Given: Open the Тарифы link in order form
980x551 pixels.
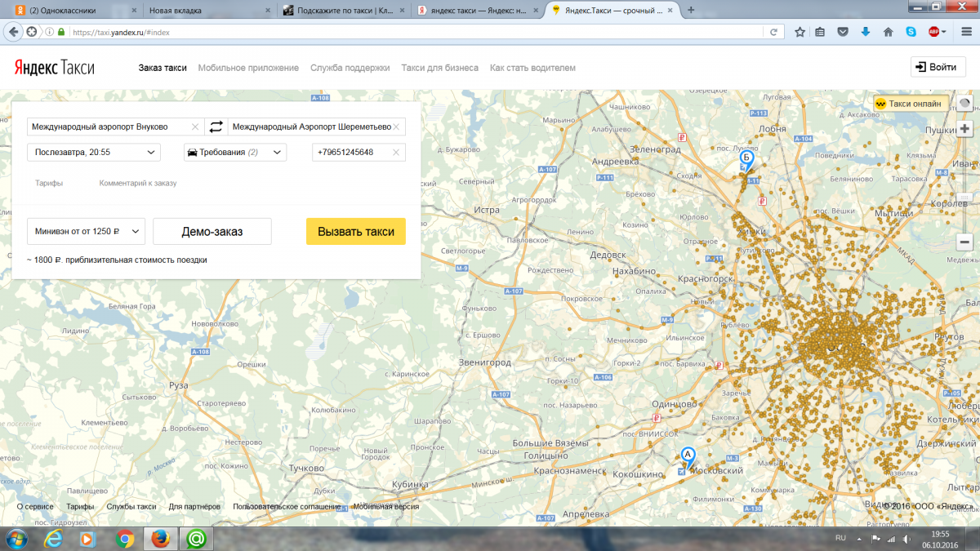Looking at the screenshot, I should pos(49,183).
